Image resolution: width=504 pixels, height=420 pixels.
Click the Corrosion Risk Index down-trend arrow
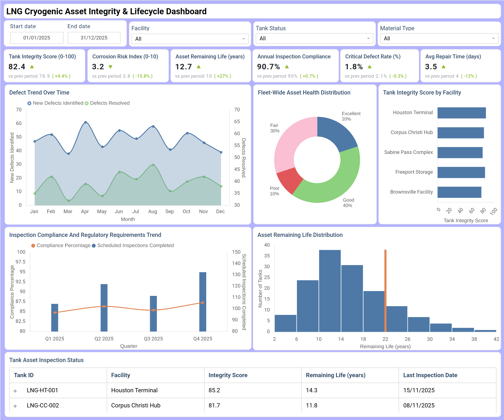coord(110,67)
